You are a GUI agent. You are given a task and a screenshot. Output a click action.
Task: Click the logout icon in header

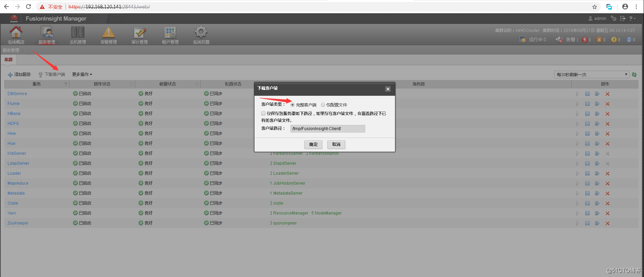623,18
